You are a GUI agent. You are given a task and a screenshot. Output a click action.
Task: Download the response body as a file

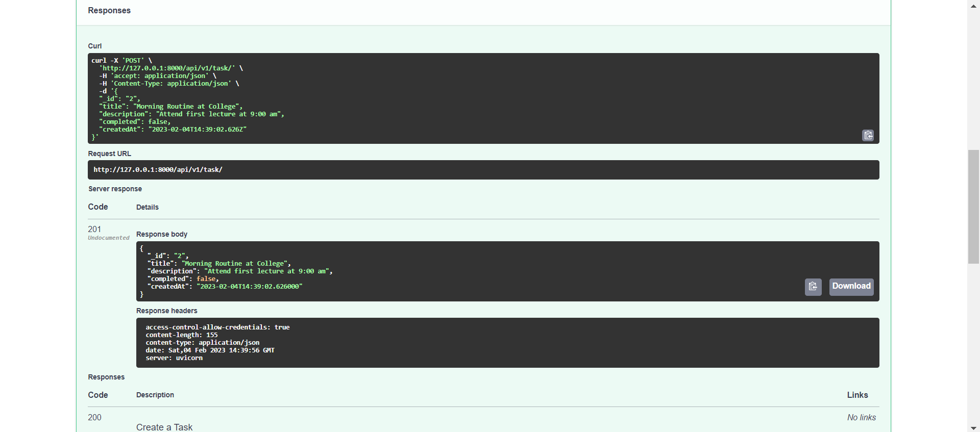[x=851, y=287]
